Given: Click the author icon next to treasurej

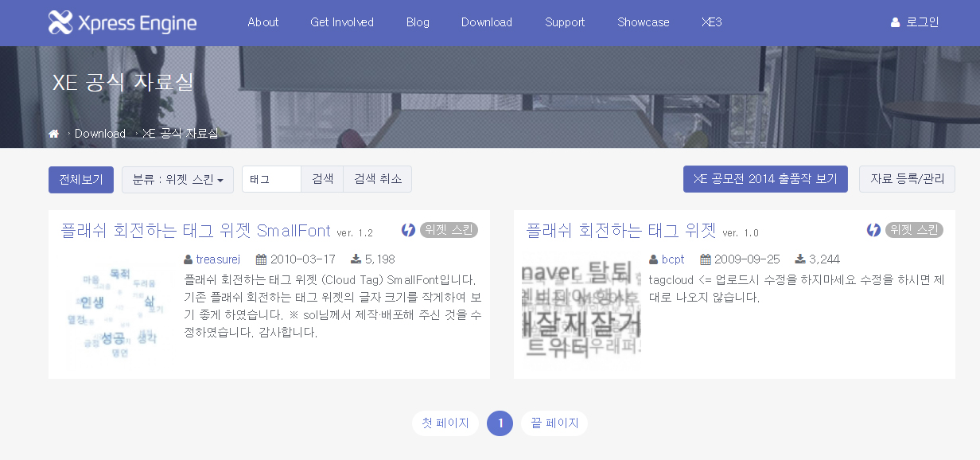Looking at the screenshot, I should pos(188,259).
